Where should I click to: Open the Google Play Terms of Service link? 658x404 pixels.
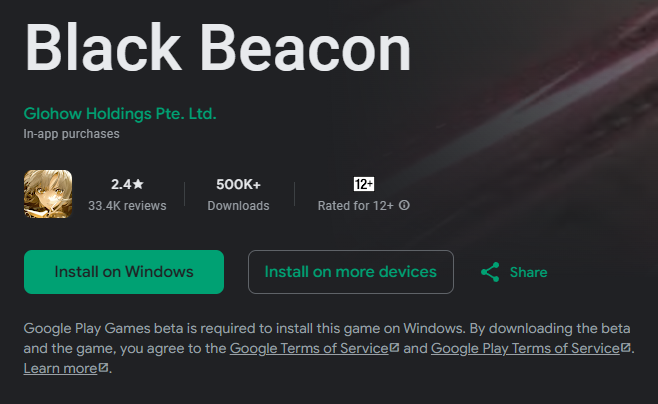point(525,348)
